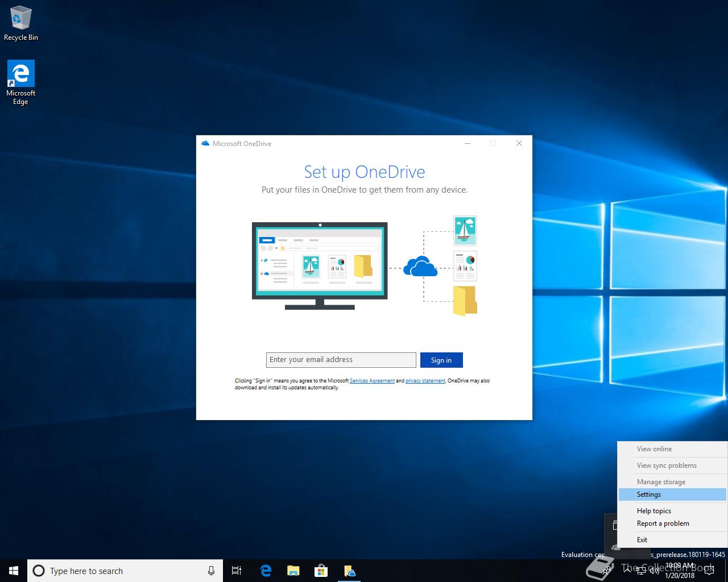Screen dimensions: 728x582
Task: Select View sync problems menu entry
Action: (x=672, y=465)
